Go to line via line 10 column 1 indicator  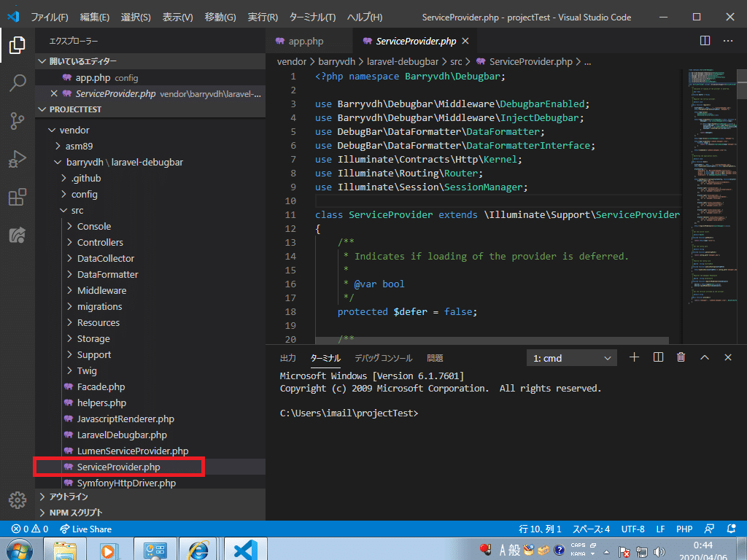tap(540, 529)
